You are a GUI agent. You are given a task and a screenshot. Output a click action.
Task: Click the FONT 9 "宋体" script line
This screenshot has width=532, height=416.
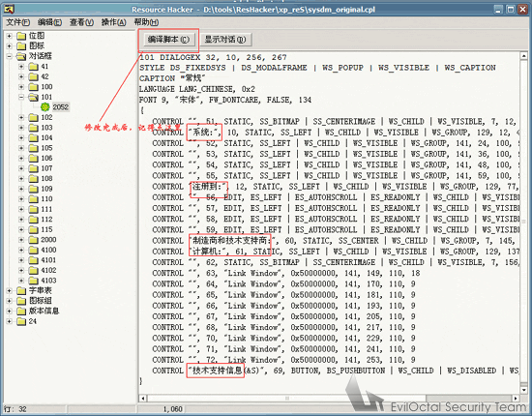(225, 100)
